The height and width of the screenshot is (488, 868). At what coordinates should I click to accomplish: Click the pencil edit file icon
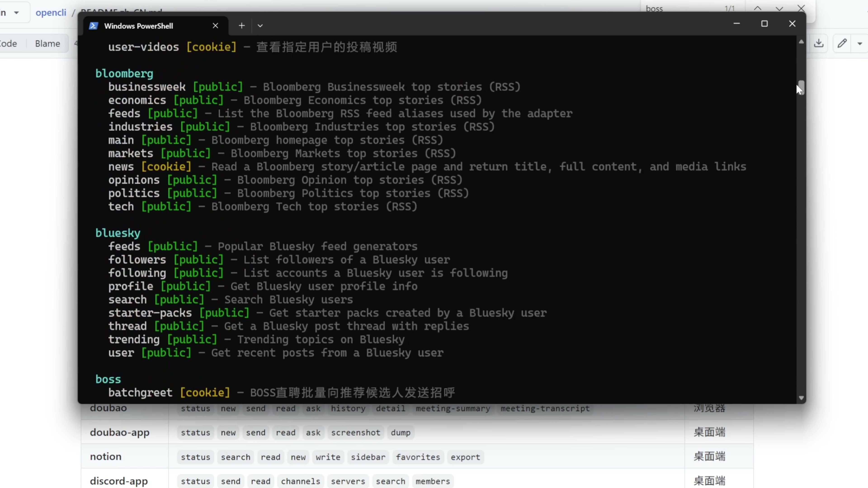point(842,43)
